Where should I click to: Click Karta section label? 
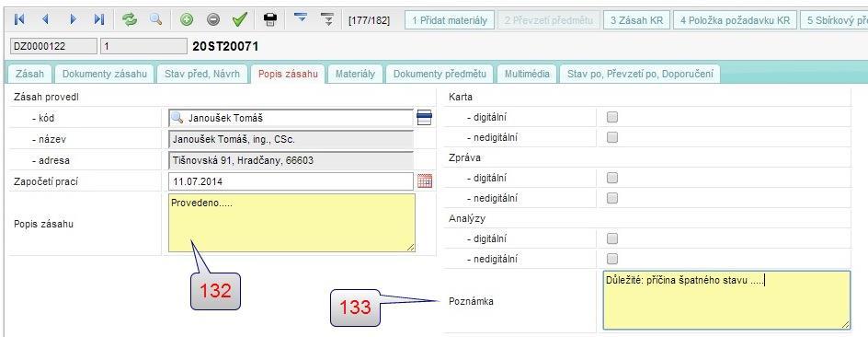pos(460,97)
